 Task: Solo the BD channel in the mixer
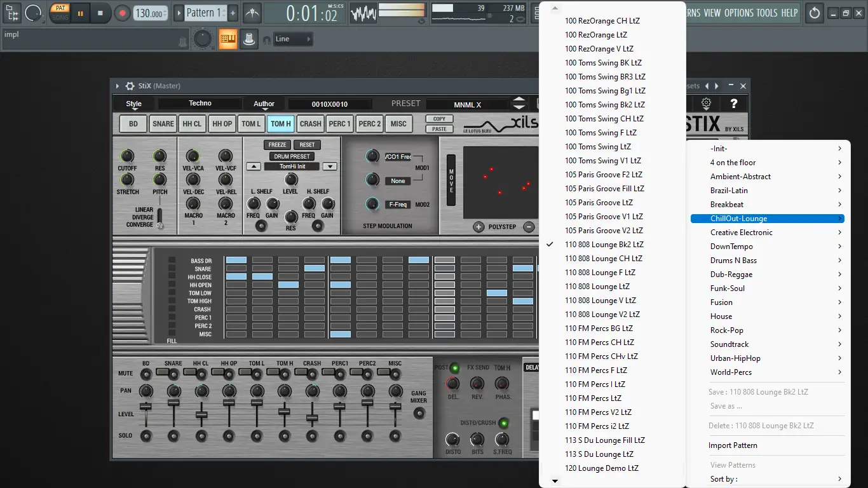click(146, 436)
